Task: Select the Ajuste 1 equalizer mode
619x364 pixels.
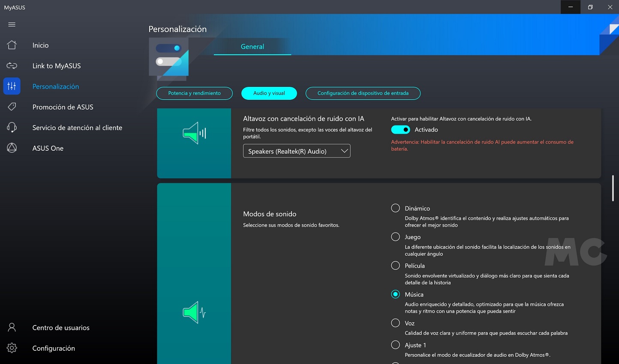Action: pos(395,345)
